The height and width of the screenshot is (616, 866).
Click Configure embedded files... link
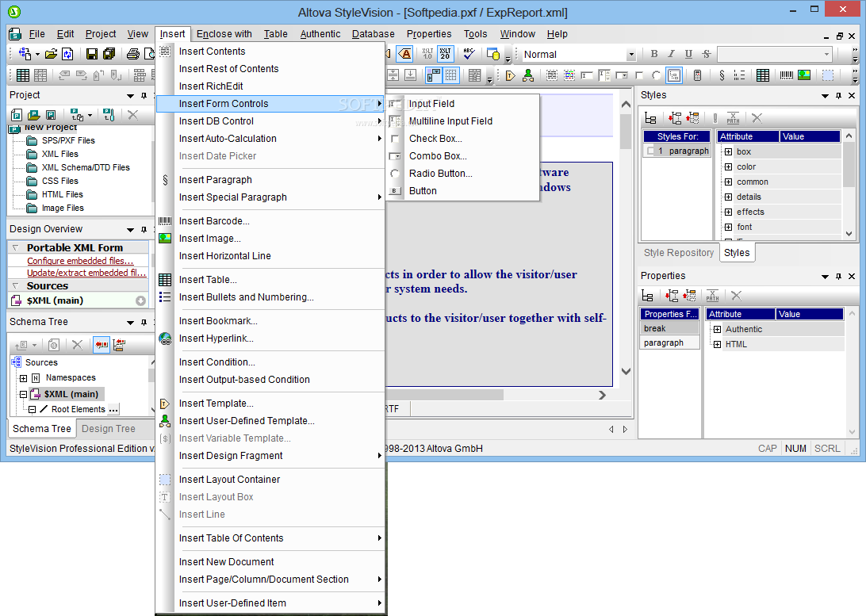(80, 261)
